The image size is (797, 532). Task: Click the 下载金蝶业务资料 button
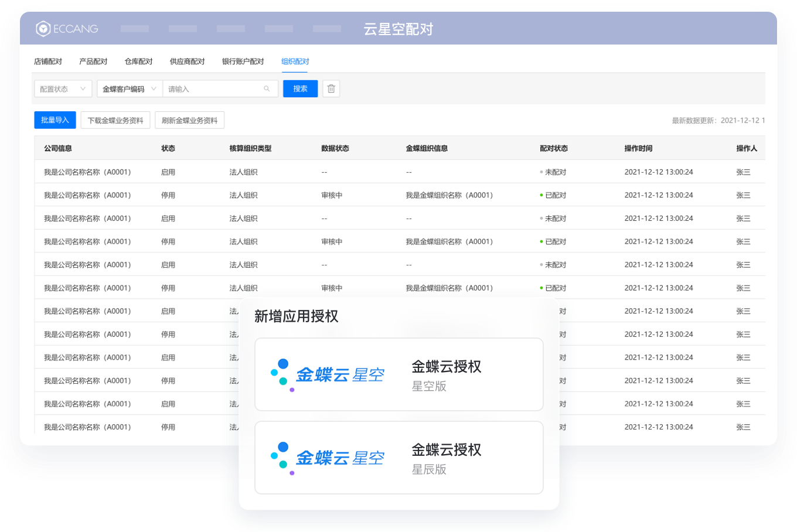click(115, 120)
